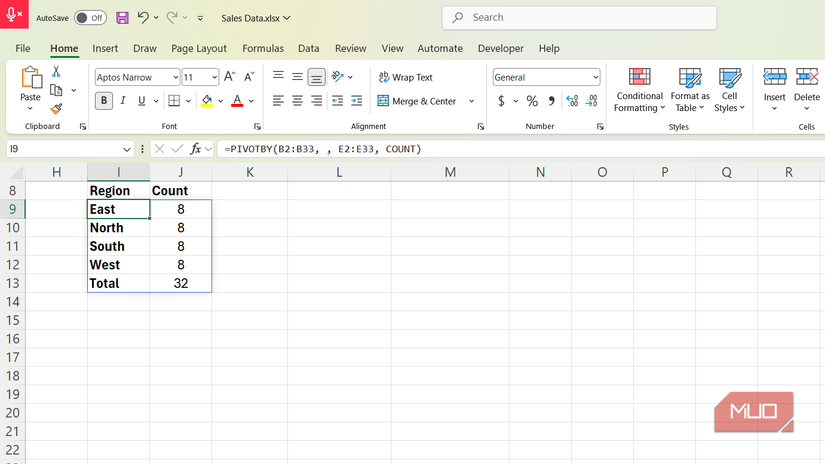Viewport: 825px width, 464px height.
Task: Click the microphone mute icon
Action: tap(14, 14)
